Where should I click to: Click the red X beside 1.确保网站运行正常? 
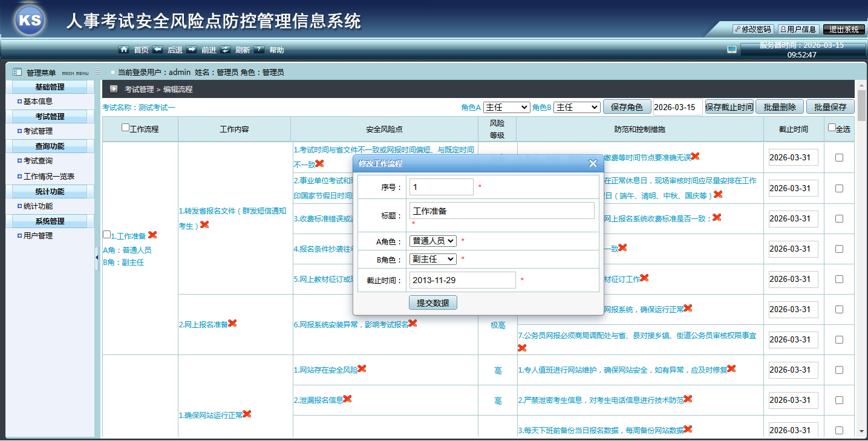[x=247, y=414]
